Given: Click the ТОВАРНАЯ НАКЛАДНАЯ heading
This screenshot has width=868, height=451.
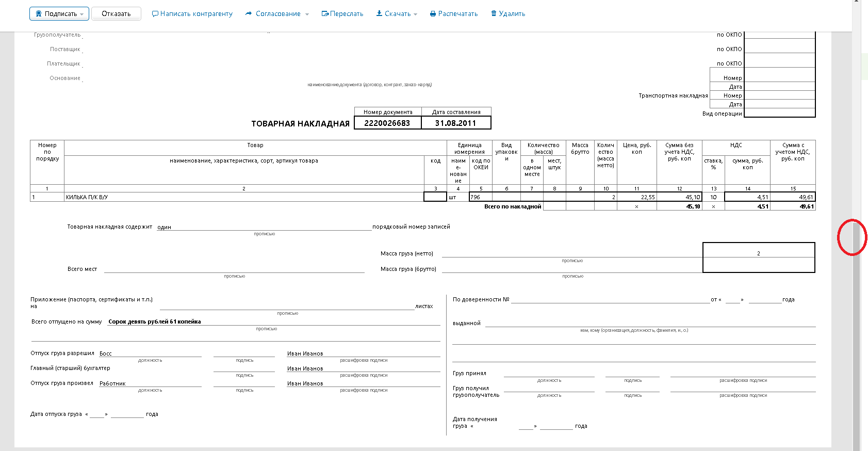Looking at the screenshot, I should coord(300,124).
